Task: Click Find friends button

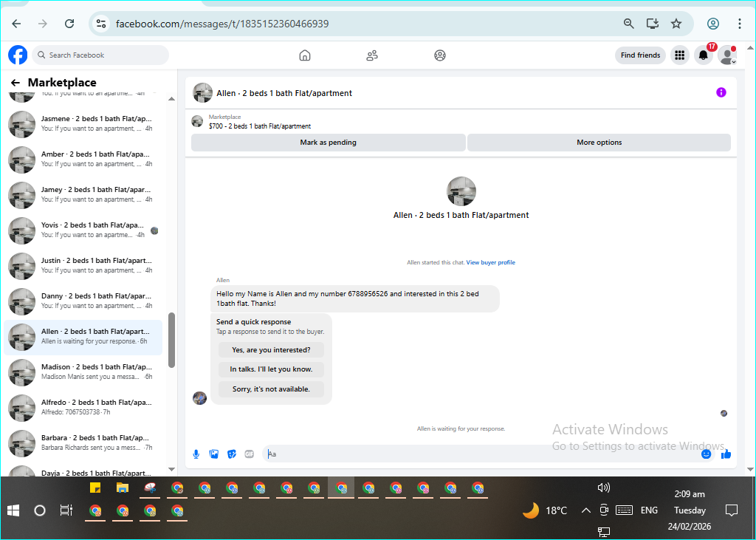Action: click(x=640, y=55)
